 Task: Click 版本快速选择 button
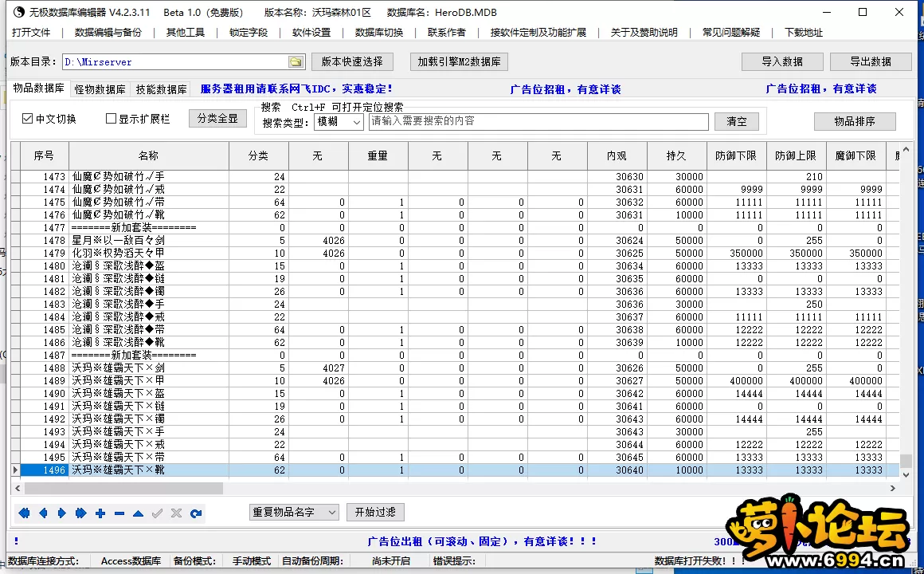coord(352,61)
